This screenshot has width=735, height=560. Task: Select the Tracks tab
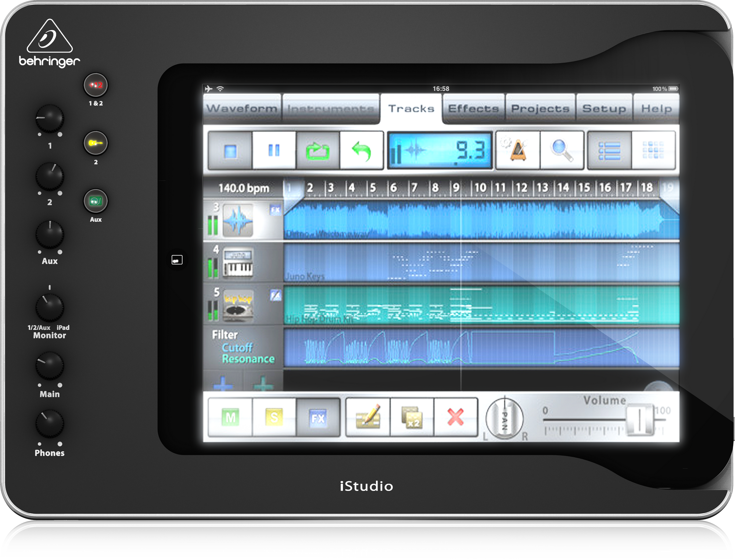pos(411,108)
